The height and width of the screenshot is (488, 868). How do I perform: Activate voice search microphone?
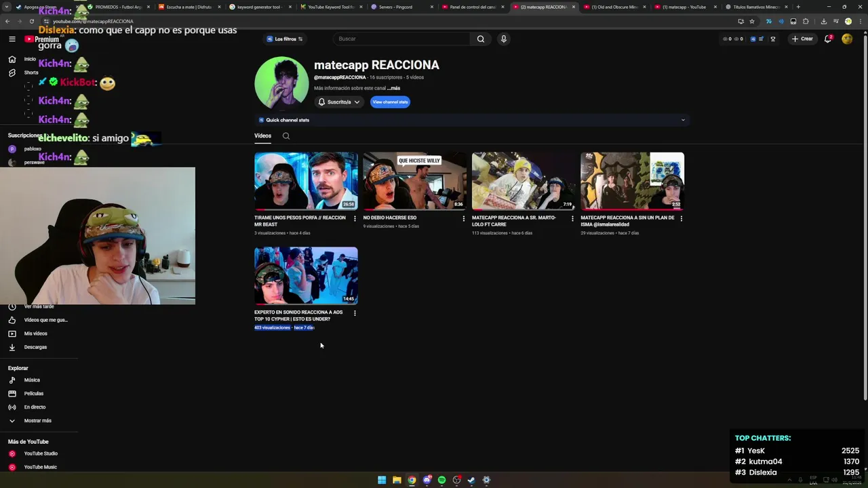click(503, 39)
